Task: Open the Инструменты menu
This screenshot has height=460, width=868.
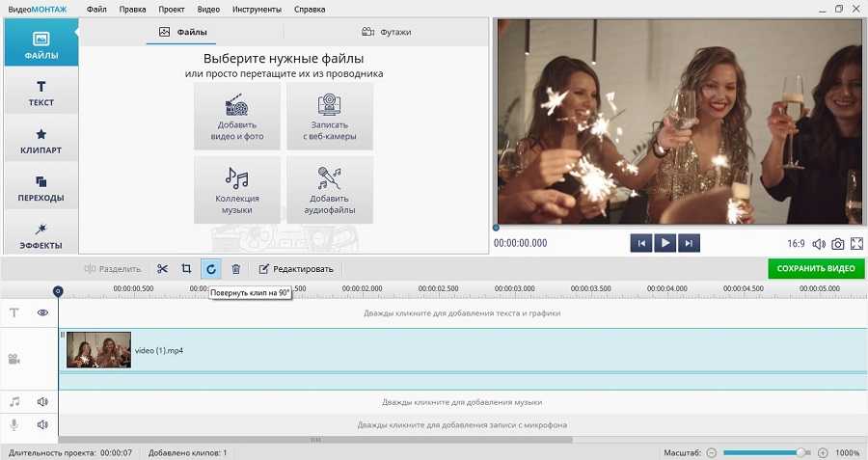Action: (257, 9)
